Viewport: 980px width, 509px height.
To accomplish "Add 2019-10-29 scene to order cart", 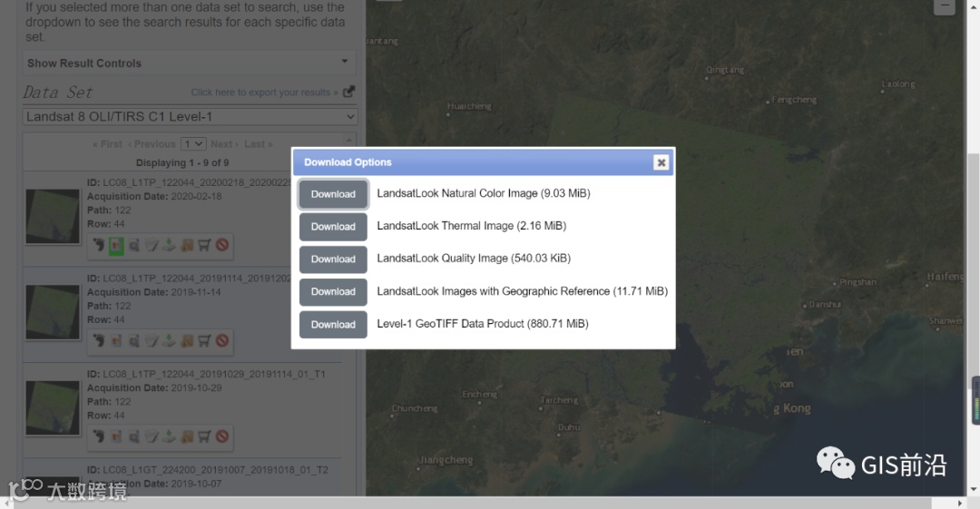I will click(x=204, y=436).
